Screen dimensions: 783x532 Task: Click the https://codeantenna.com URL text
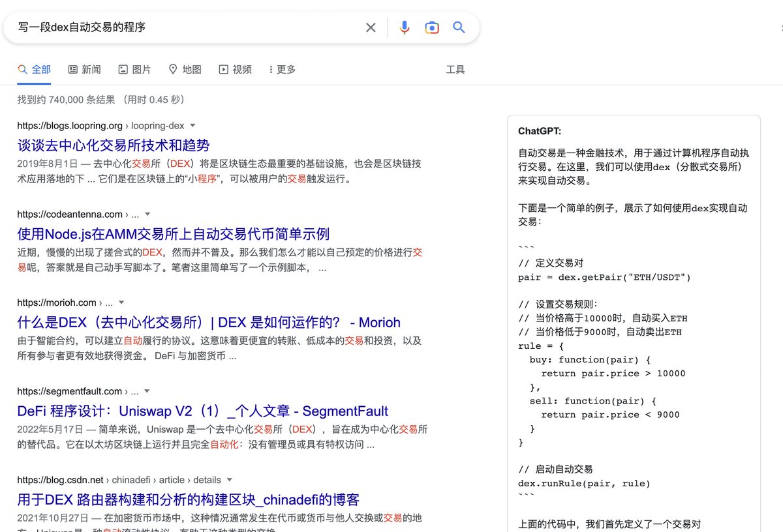70,214
